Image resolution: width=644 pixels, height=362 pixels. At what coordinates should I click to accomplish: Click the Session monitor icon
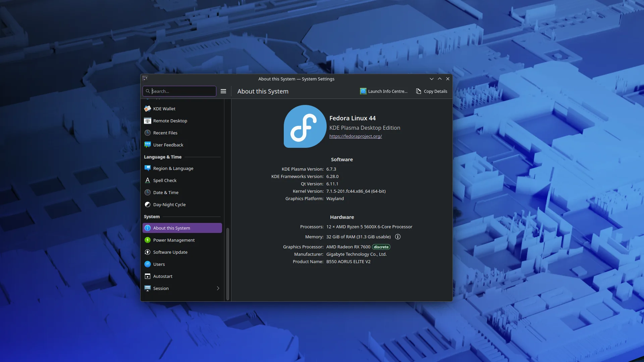pyautogui.click(x=147, y=288)
